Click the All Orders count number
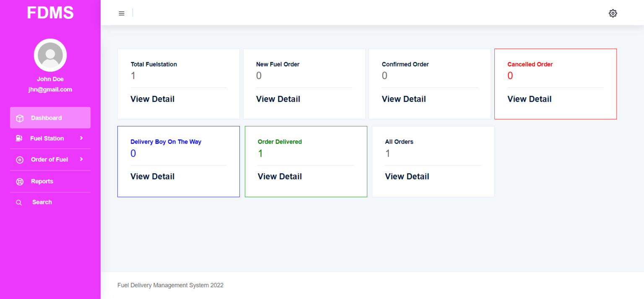Image resolution: width=644 pixels, height=299 pixels. pyautogui.click(x=387, y=153)
